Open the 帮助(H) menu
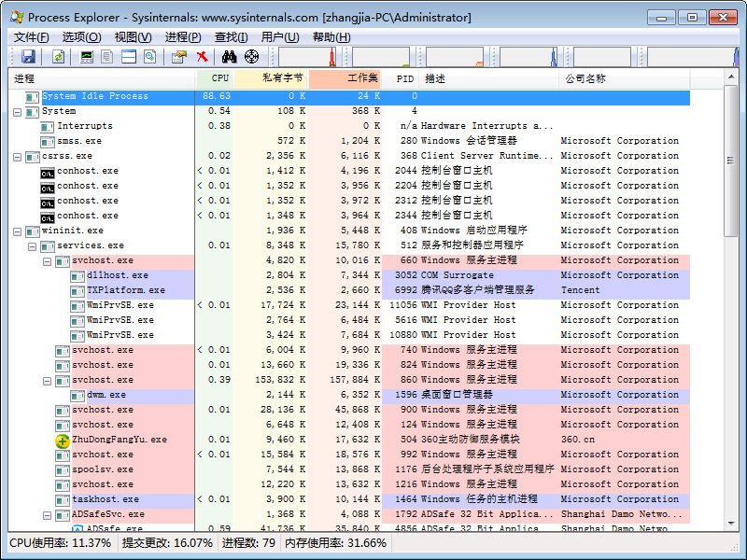 (331, 37)
